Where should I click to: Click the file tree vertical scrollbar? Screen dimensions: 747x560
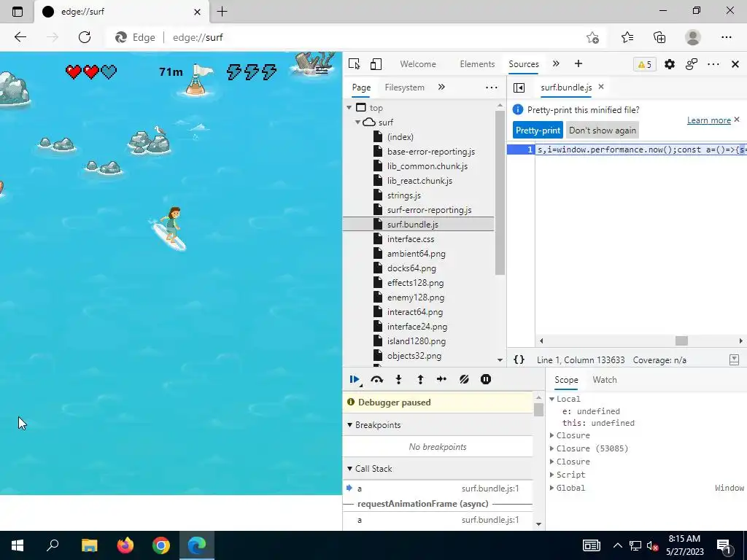[x=500, y=192]
